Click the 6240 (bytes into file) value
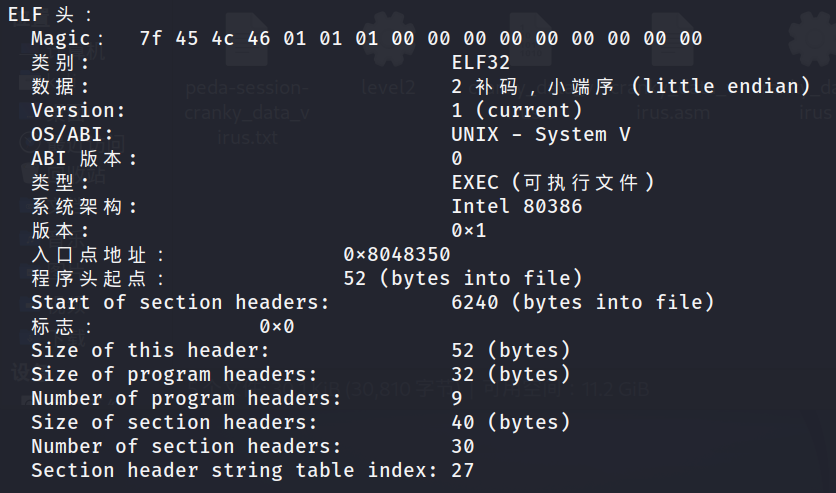This screenshot has height=493, width=836. (x=583, y=302)
